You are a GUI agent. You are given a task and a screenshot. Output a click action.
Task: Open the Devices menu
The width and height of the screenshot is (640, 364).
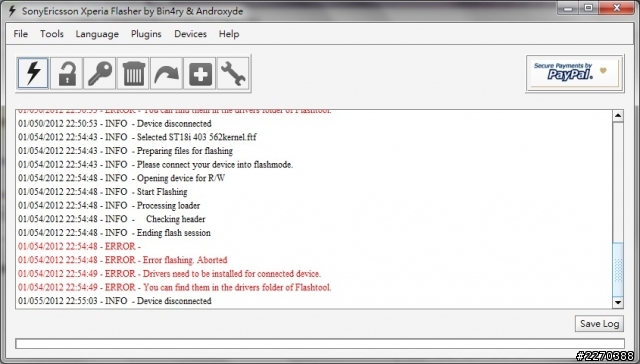click(x=190, y=34)
